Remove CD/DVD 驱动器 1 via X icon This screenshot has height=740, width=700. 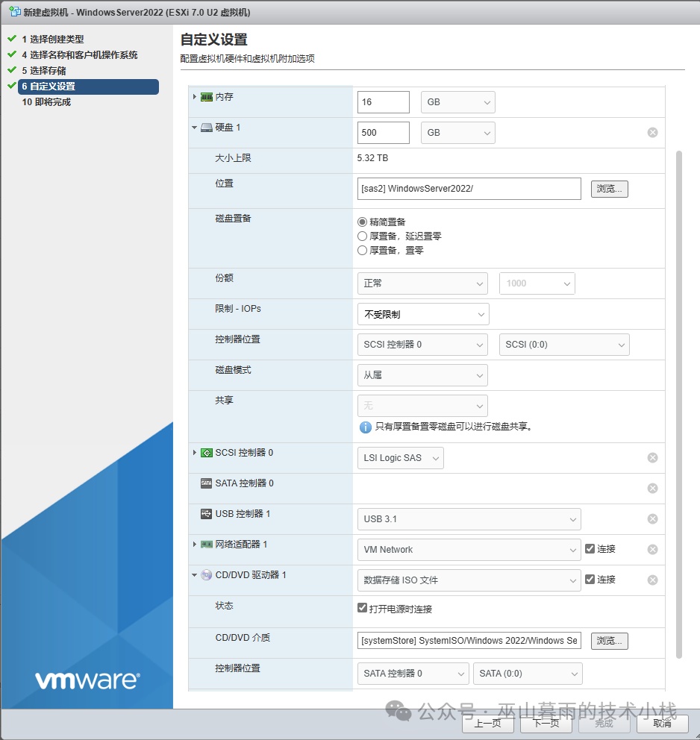652,580
